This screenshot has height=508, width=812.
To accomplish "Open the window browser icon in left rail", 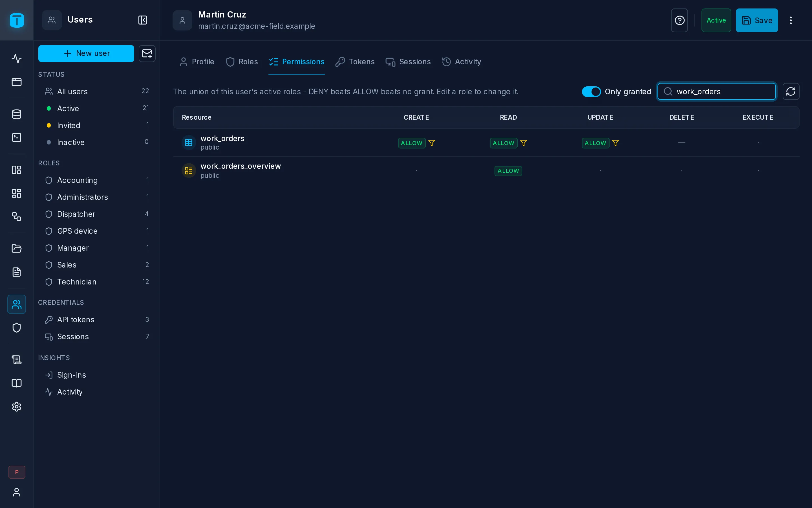I will click(x=17, y=82).
